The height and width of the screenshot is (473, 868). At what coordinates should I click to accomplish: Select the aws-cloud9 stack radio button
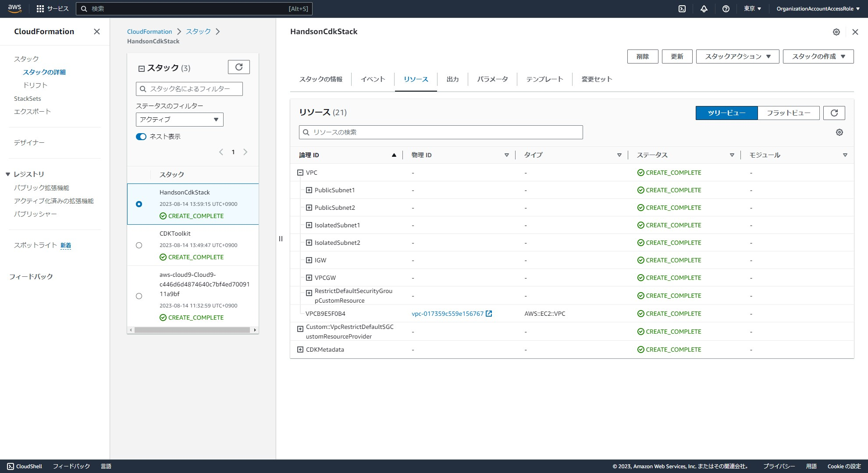(x=139, y=296)
